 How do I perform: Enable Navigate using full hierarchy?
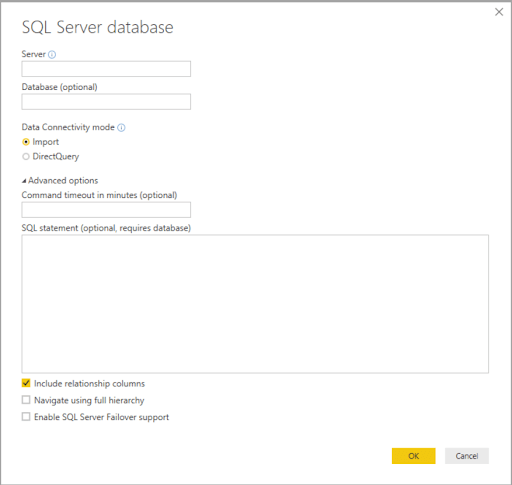[26, 400]
